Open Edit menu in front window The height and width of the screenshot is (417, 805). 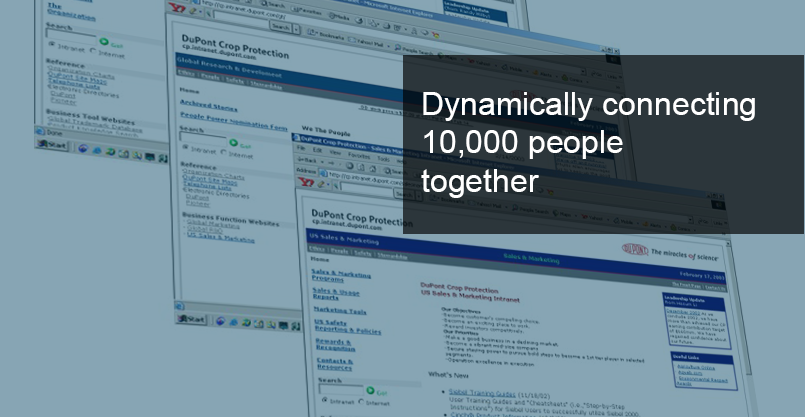pyautogui.click(x=317, y=150)
